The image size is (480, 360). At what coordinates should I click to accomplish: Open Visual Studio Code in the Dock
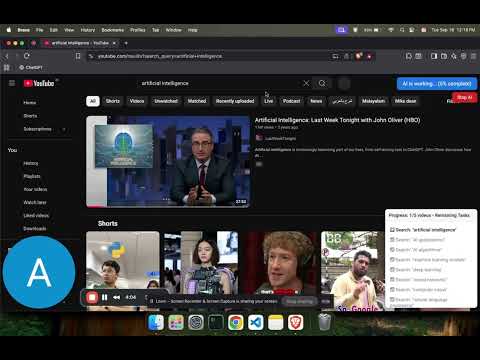point(256,322)
